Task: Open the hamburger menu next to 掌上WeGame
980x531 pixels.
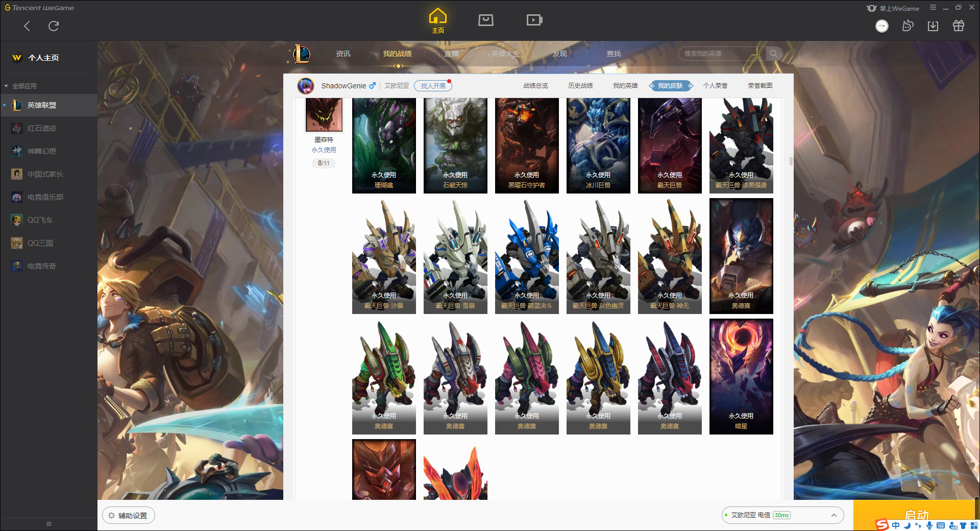Action: (x=933, y=8)
